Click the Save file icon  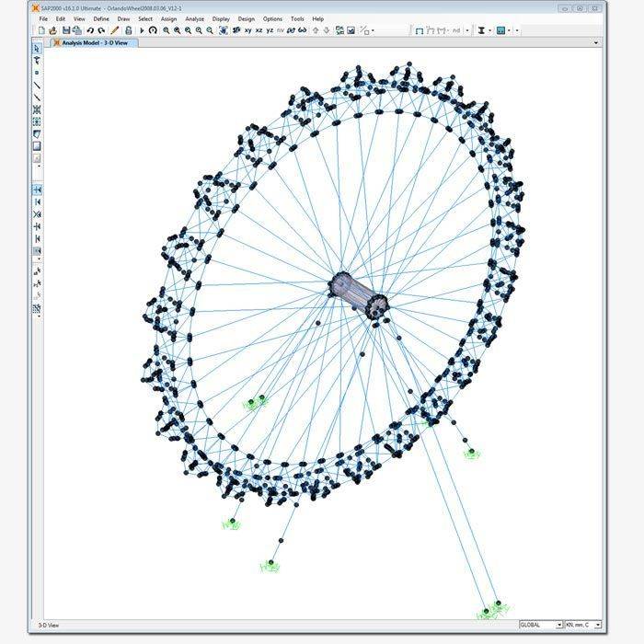click(66, 30)
